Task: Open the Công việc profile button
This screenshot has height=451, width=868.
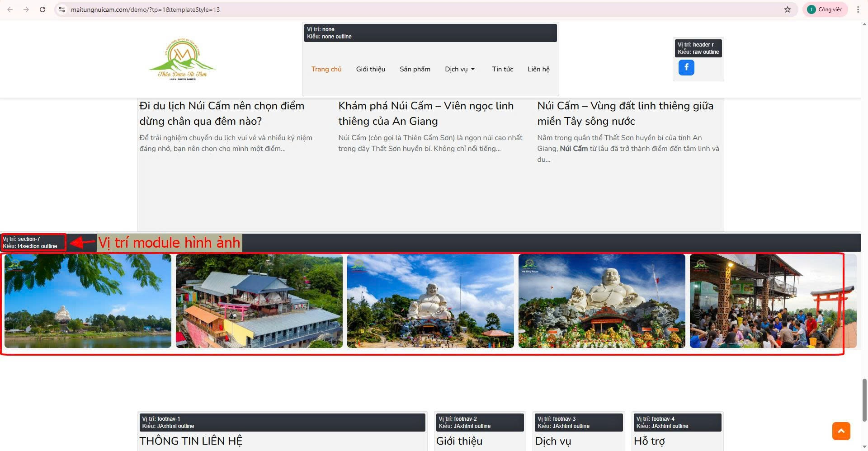Action: click(x=825, y=9)
